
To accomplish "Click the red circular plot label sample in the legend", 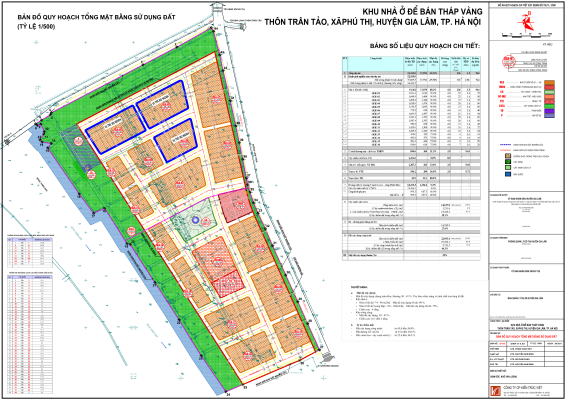I will (509, 62).
